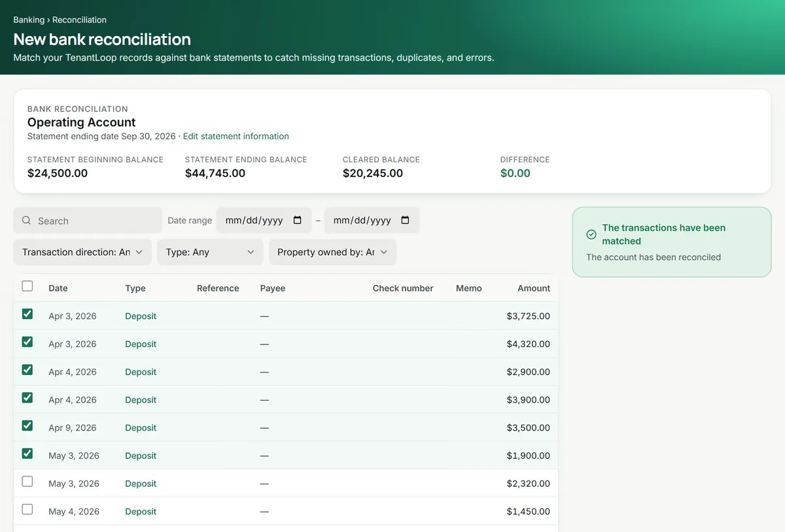
Task: Click the Type column header
Action: click(x=135, y=288)
